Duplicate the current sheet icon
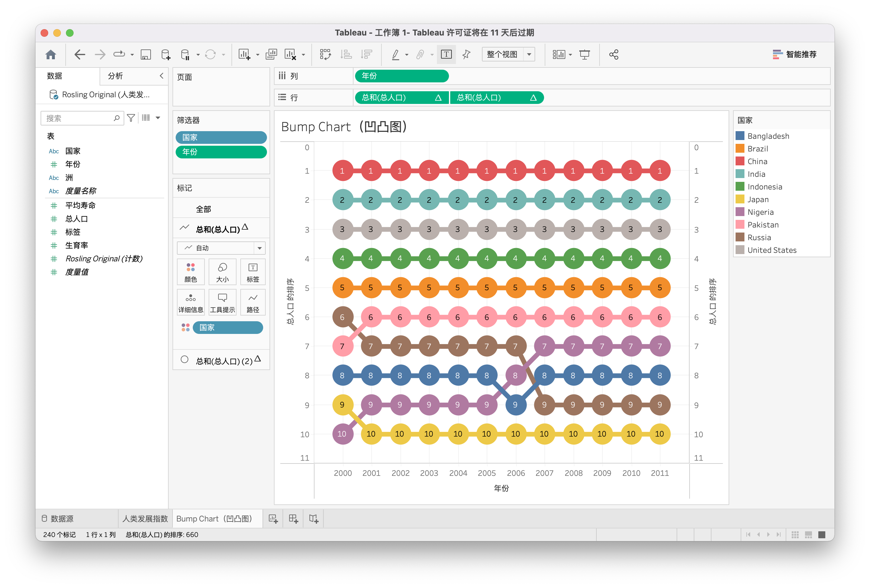The height and width of the screenshot is (588, 870). pos(271,54)
